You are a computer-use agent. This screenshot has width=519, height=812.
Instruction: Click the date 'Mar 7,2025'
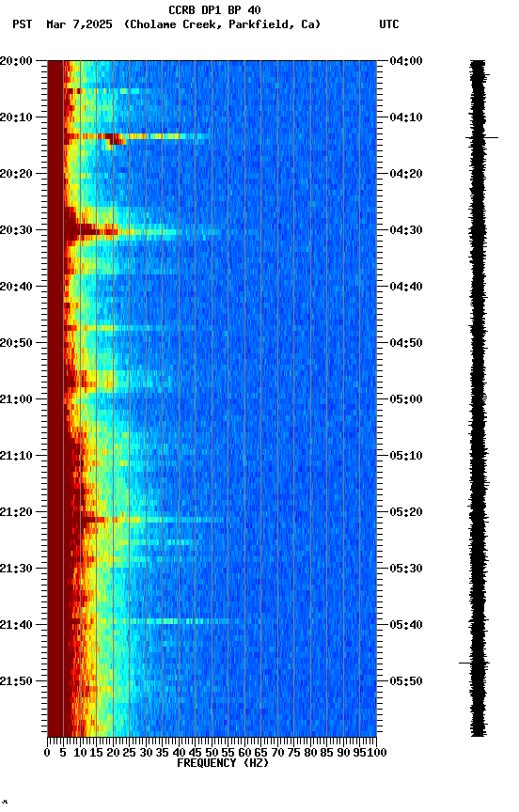[x=79, y=24]
